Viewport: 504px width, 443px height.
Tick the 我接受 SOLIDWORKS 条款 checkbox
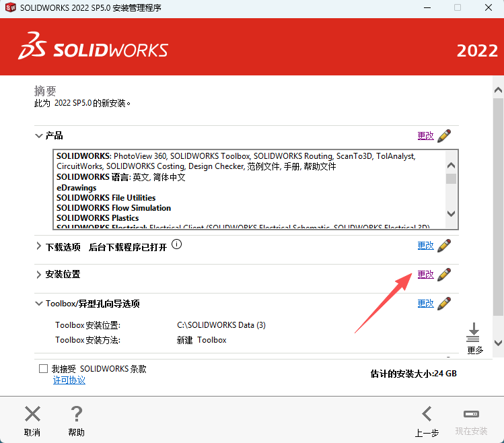point(43,369)
